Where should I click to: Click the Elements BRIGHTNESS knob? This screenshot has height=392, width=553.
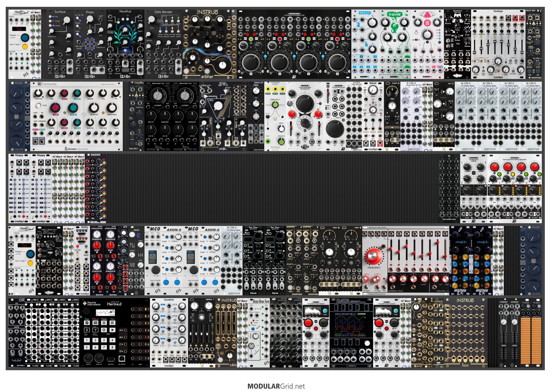point(112,108)
